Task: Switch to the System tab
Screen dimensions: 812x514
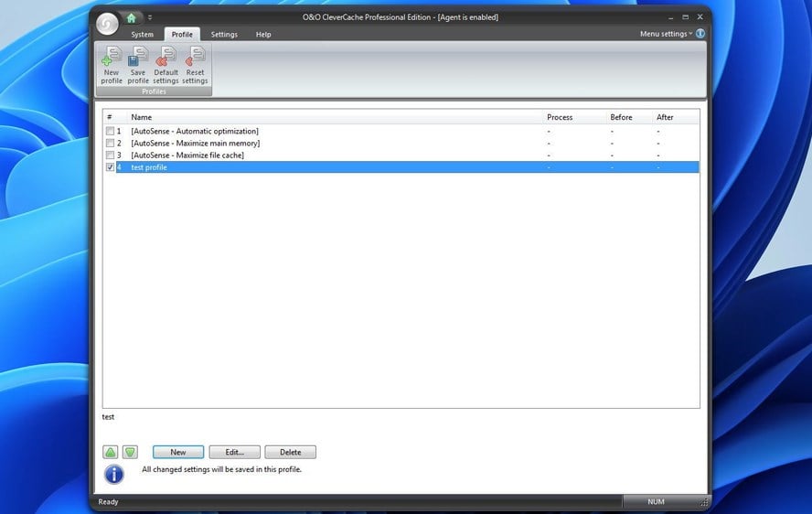Action: [x=142, y=34]
